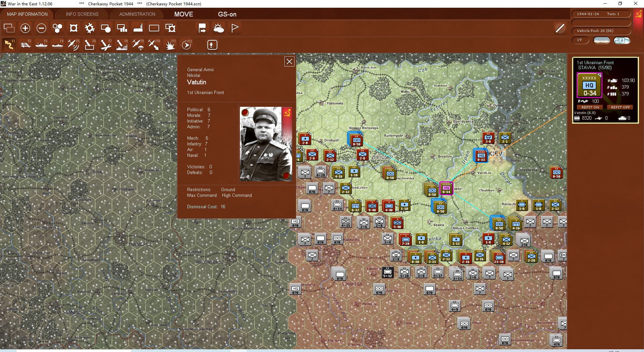Click the gear icon in map toolbar
This screenshot has height=352, width=644.
pos(90,28)
